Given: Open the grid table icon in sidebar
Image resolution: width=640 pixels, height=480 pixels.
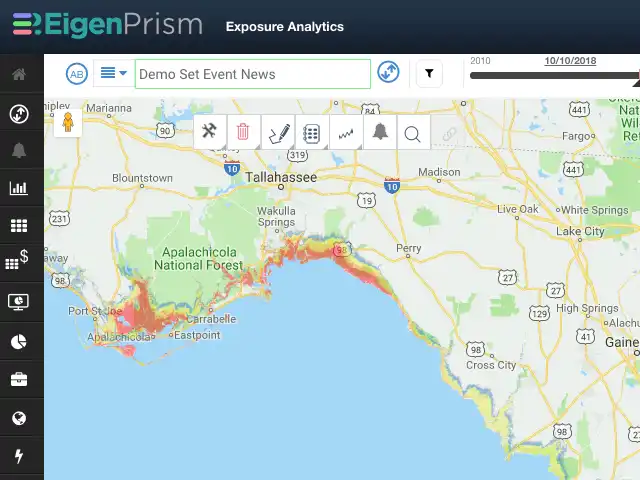Looking at the screenshot, I should 19,225.
